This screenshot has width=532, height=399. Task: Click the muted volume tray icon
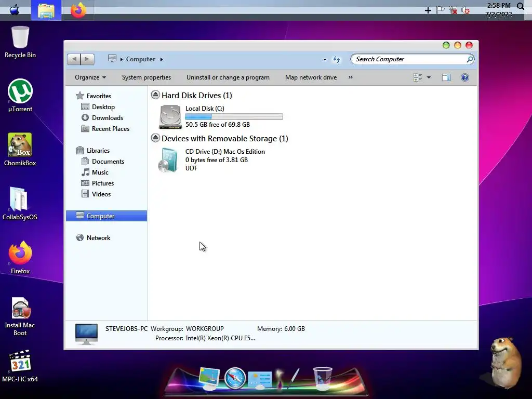click(465, 10)
